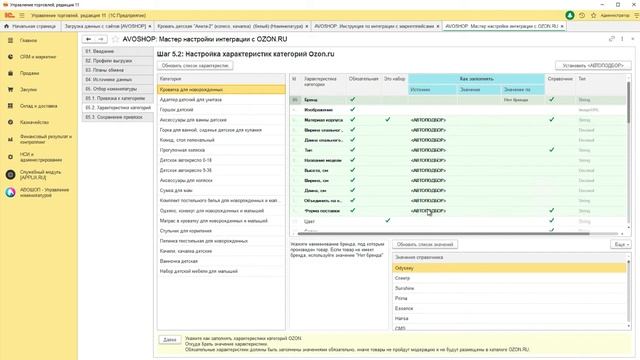The image size is (640, 360).
Task: Go to step 05.1 Привязка к категориям
Action: (x=118, y=98)
